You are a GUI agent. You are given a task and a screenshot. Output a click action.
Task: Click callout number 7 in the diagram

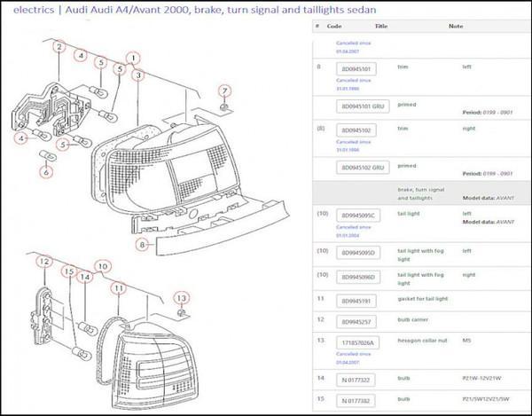[224, 90]
